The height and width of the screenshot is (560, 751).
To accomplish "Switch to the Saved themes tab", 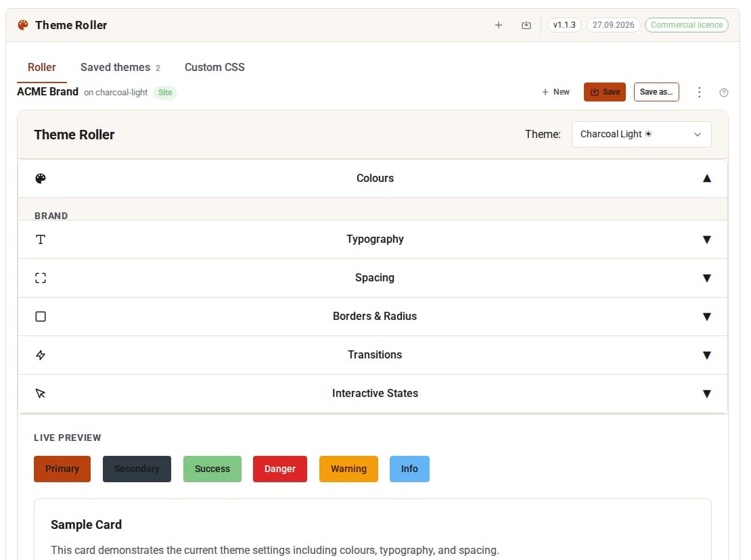I will click(x=120, y=68).
